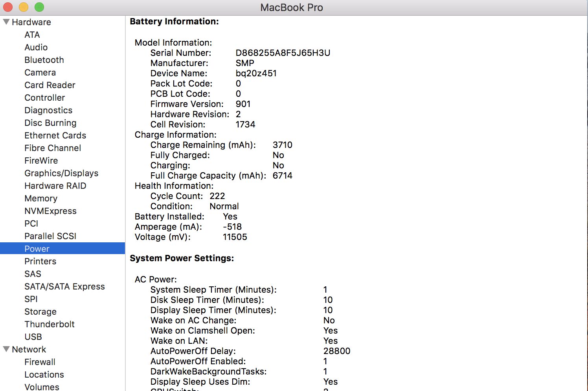The image size is (588, 391).
Task: Click the green zoom window button
Action: [x=39, y=7]
